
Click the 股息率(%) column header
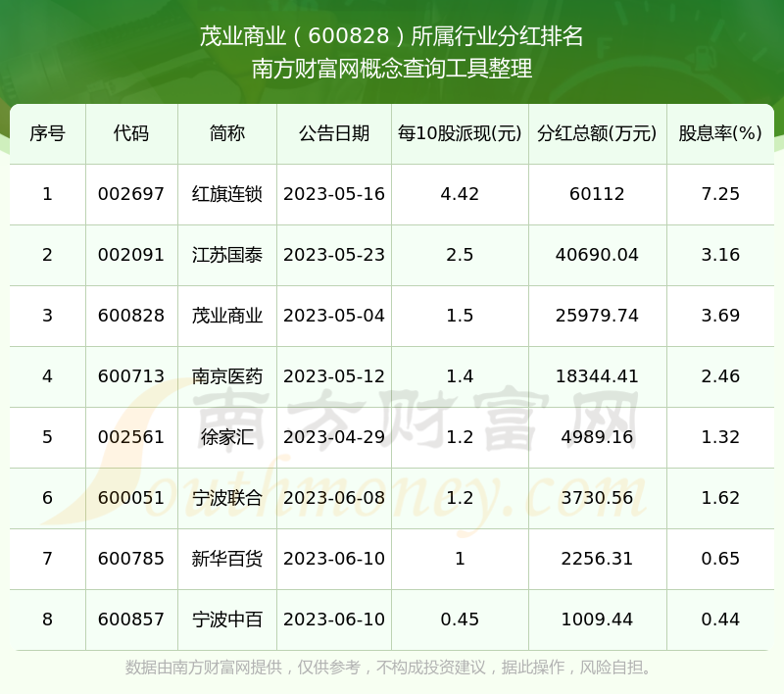pos(720,133)
